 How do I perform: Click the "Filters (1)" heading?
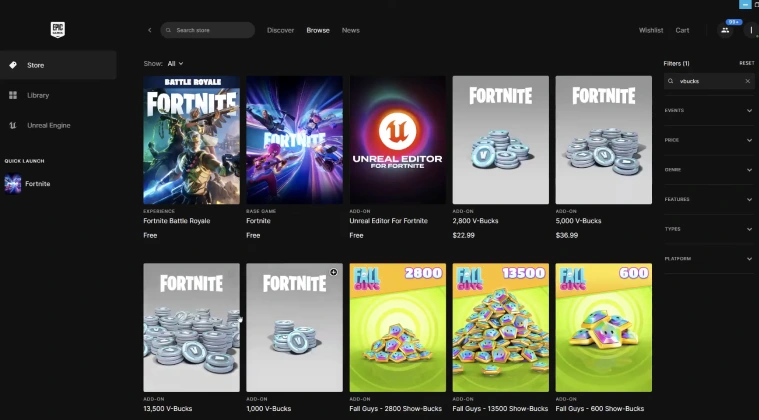[x=676, y=63]
